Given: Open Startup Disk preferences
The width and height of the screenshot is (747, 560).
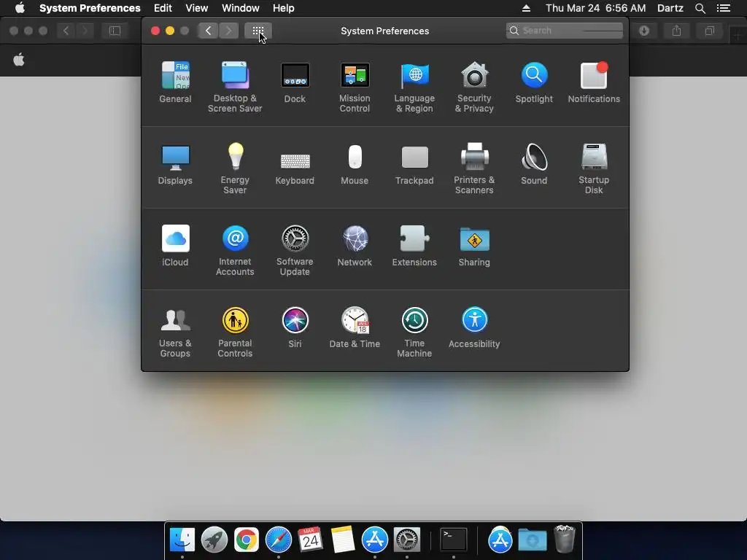Looking at the screenshot, I should 594,168.
